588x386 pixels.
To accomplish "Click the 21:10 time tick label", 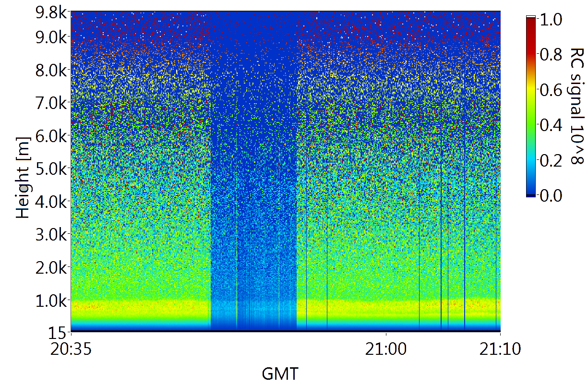I will [500, 350].
